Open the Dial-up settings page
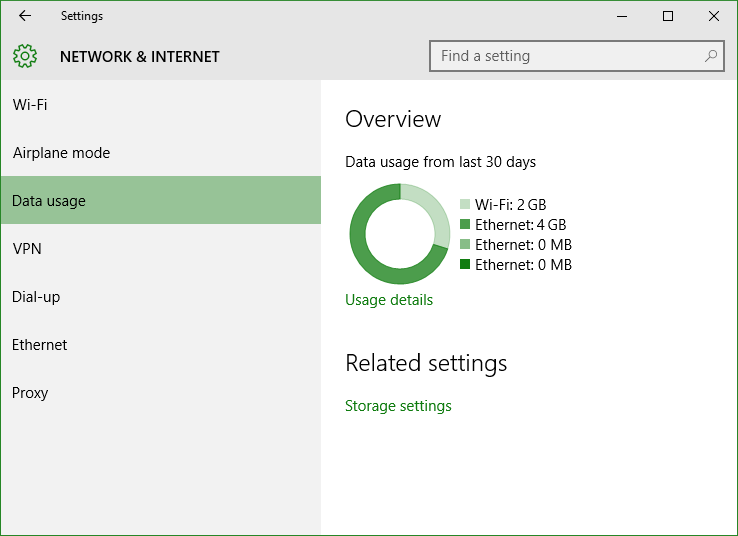This screenshot has width=738, height=536. click(161, 296)
